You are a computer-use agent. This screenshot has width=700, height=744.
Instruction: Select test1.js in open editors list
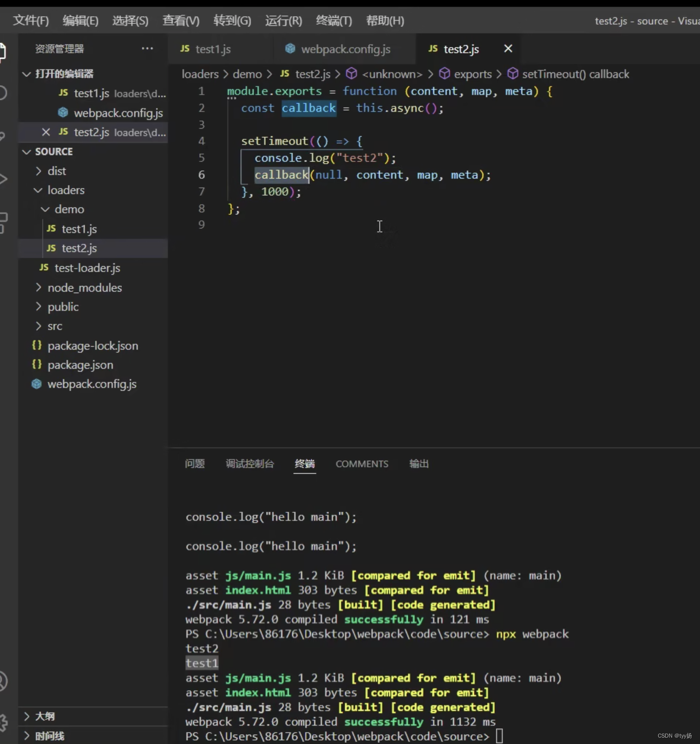(93, 93)
